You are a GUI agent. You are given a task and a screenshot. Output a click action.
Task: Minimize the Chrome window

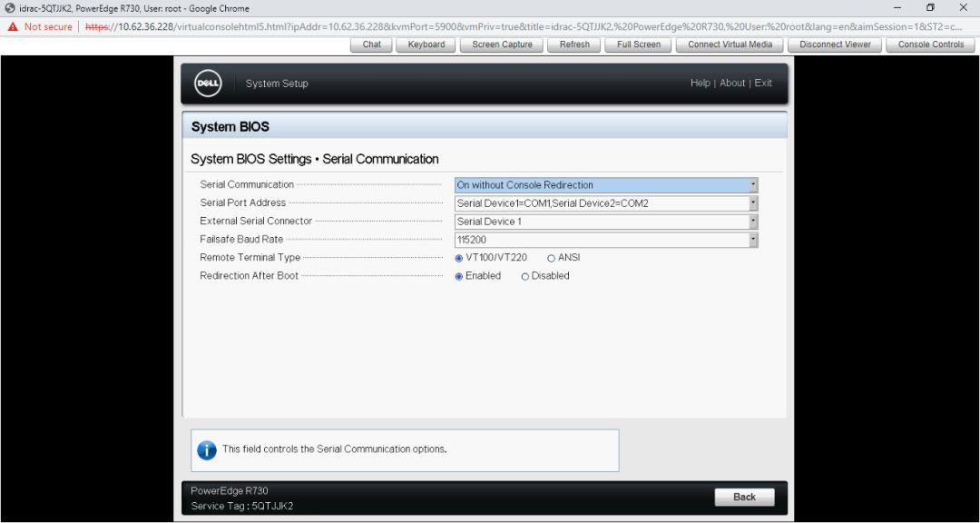898,8
